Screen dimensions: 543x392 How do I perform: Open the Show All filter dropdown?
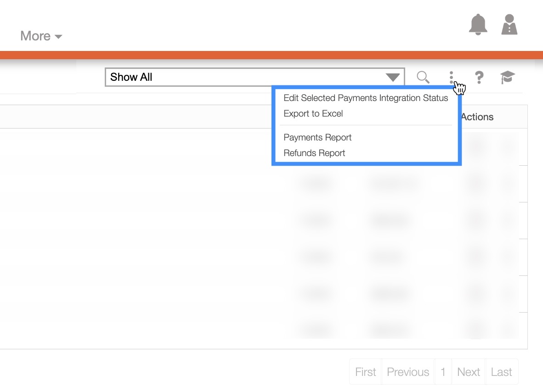click(255, 77)
